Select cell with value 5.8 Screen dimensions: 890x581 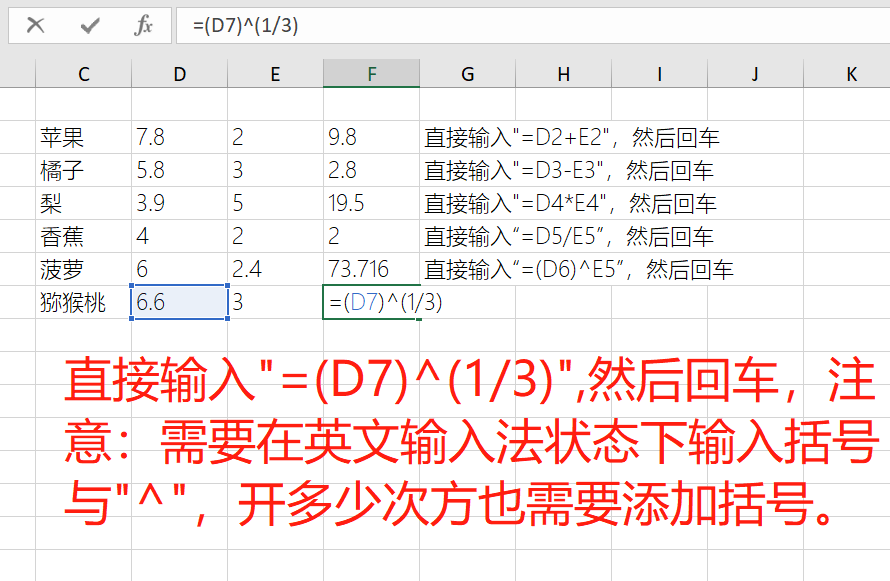(x=179, y=170)
